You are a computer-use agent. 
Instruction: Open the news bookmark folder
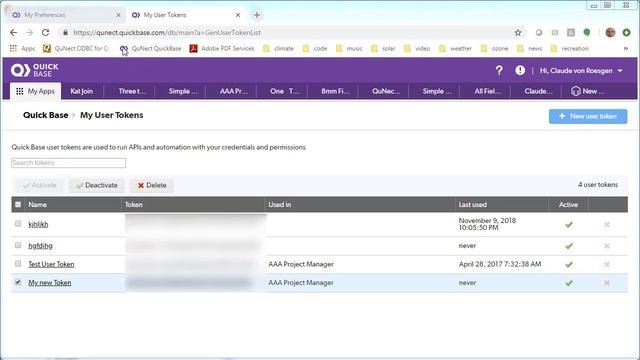[x=530, y=48]
